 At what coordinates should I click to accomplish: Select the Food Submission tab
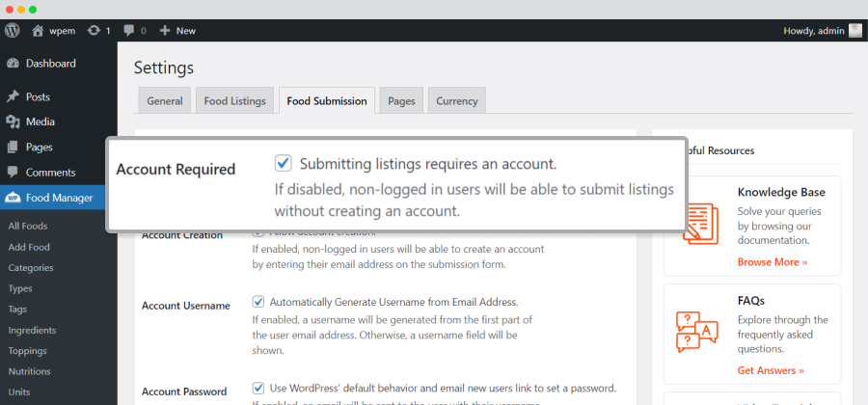[x=327, y=100]
